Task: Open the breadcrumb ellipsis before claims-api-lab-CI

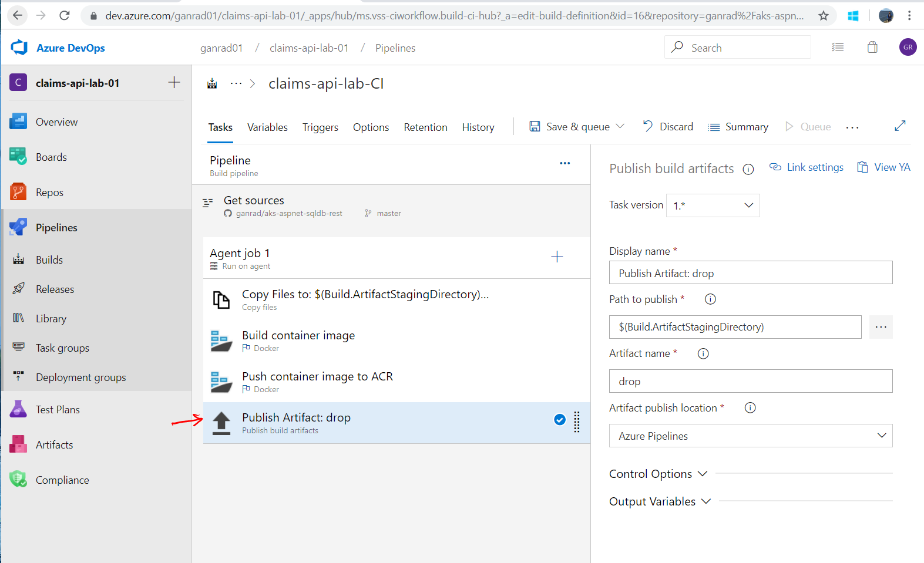Action: [x=236, y=83]
